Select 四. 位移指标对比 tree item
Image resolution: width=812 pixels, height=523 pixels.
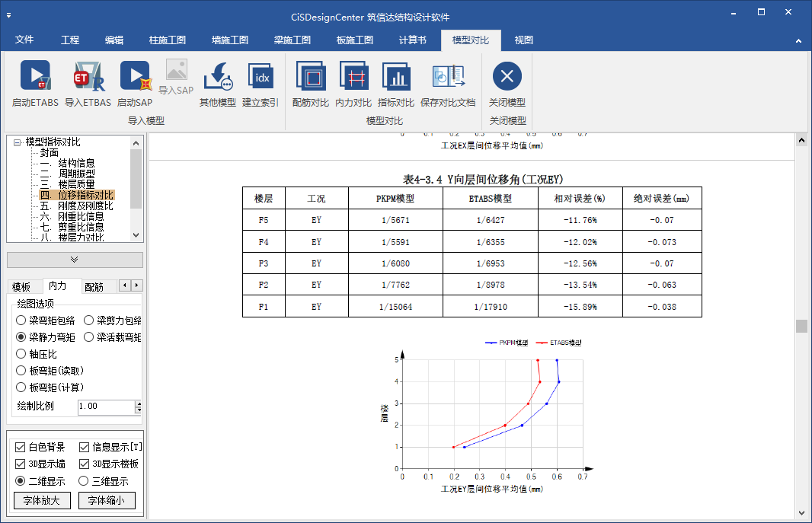coord(77,195)
